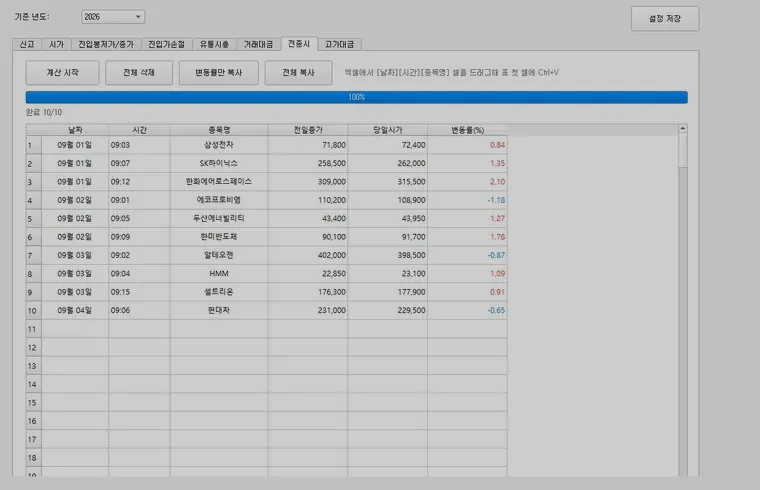
Task: Click the 변동률만 복사 button
Action: (x=219, y=73)
